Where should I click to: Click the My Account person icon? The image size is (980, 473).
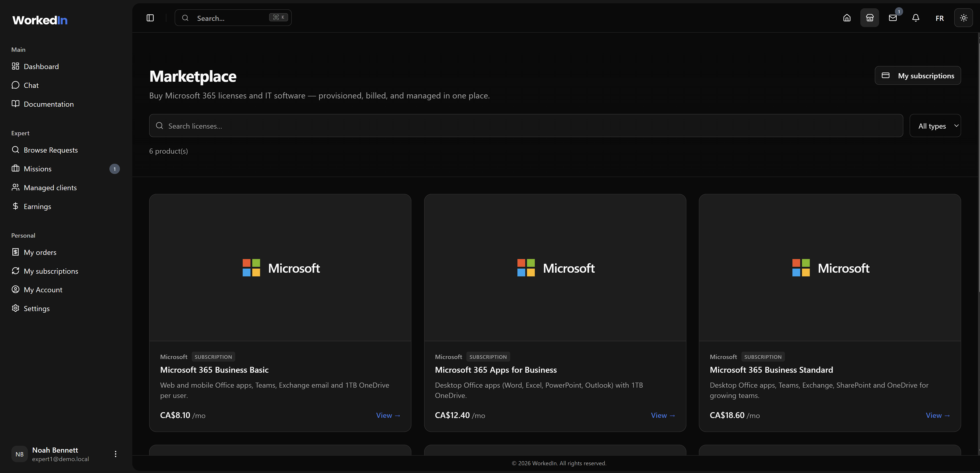click(15, 289)
